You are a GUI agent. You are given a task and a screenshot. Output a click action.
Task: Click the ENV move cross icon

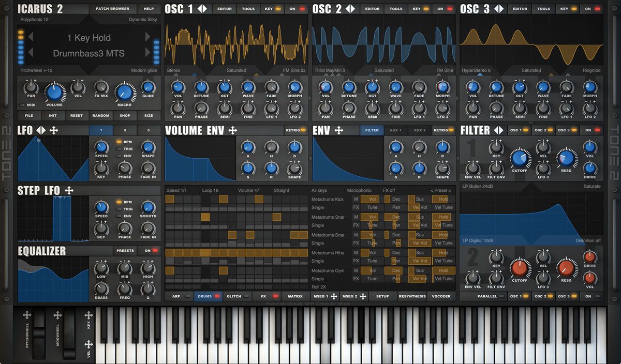click(x=339, y=130)
